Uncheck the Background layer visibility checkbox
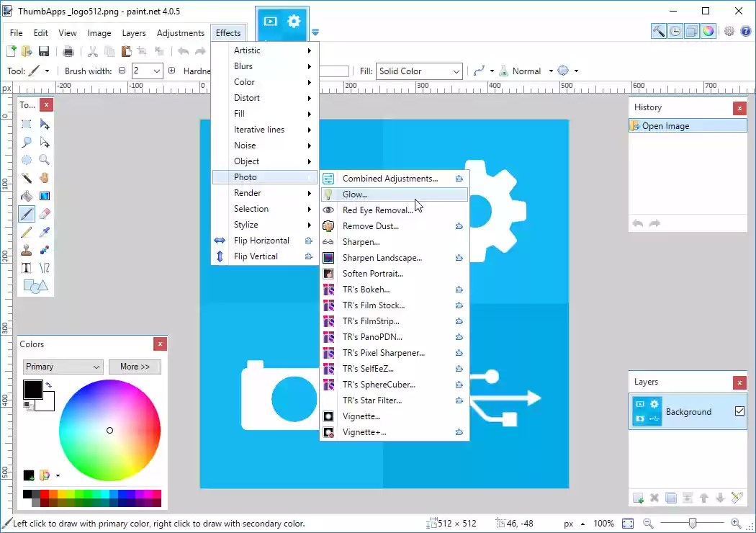 (739, 411)
